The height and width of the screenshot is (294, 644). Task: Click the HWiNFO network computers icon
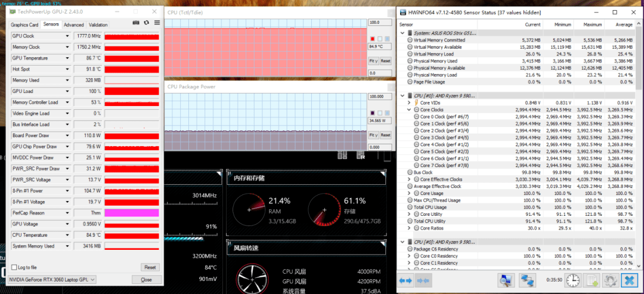click(527, 280)
